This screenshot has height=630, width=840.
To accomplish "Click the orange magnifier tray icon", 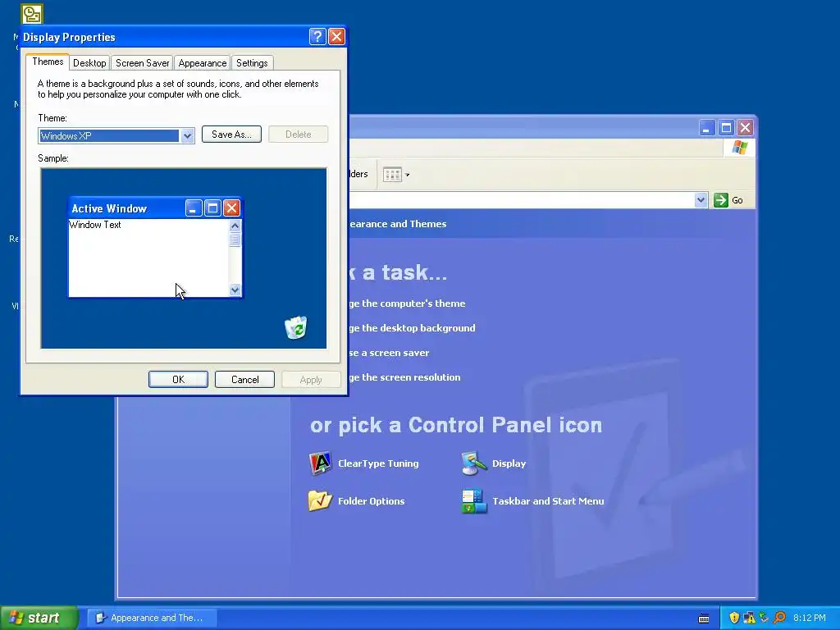I will pyautogui.click(x=779, y=618).
